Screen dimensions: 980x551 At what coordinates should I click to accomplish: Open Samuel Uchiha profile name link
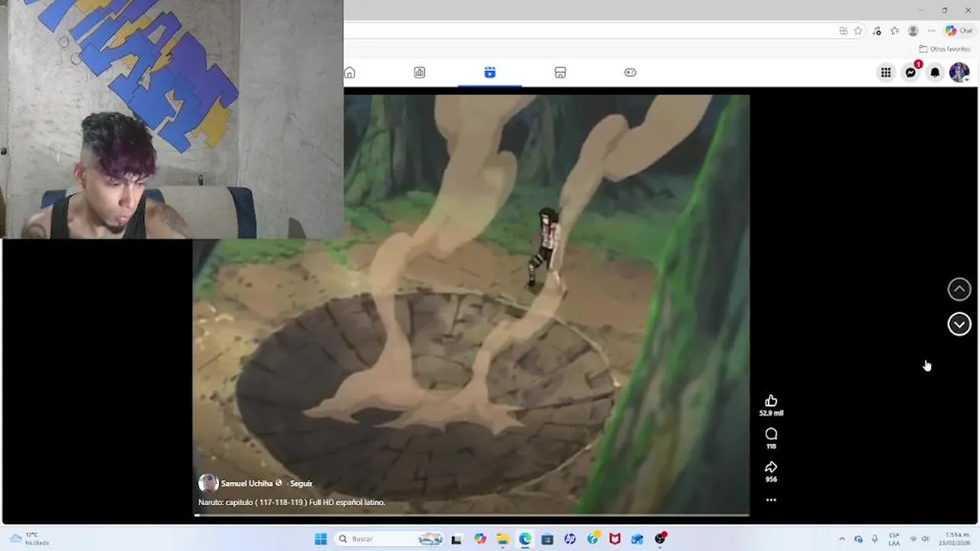point(247,484)
